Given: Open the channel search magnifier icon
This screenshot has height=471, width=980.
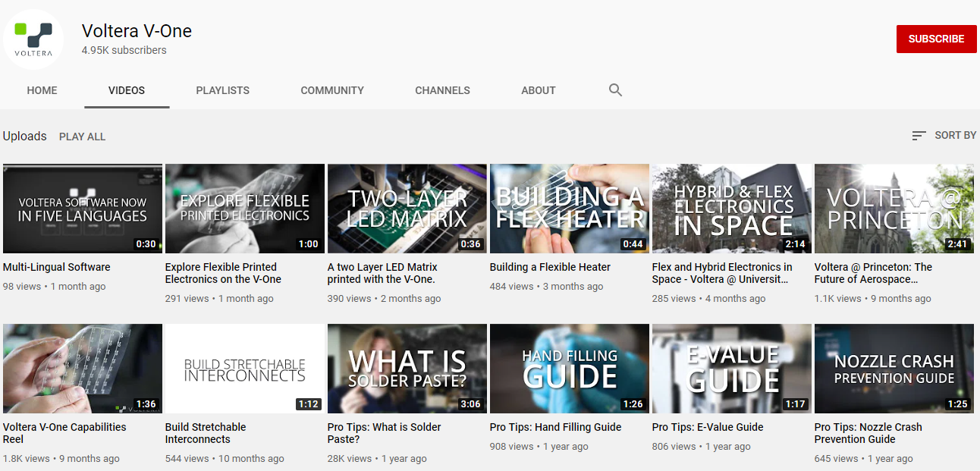Looking at the screenshot, I should 615,90.
